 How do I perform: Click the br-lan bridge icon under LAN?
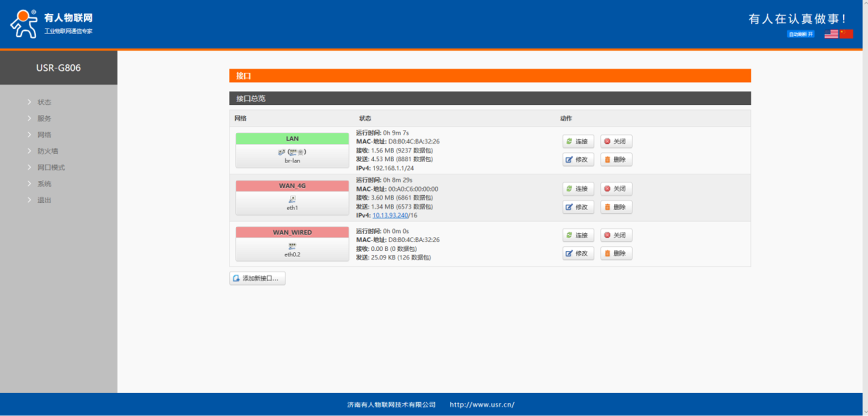pos(292,152)
